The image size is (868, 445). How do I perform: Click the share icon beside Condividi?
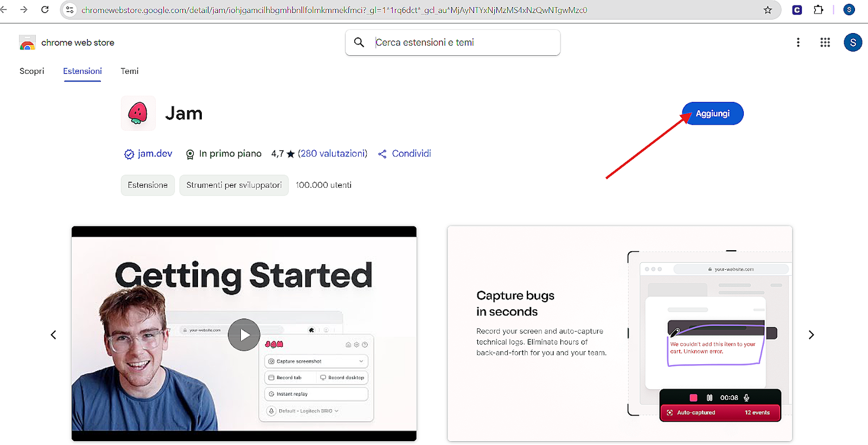(x=382, y=154)
